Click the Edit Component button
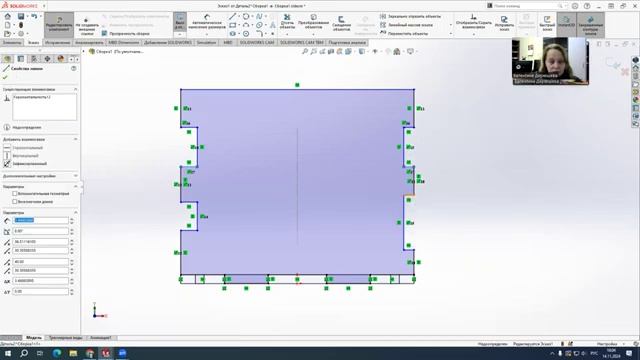Image resolution: width=640 pixels, height=360 pixels. click(59, 24)
